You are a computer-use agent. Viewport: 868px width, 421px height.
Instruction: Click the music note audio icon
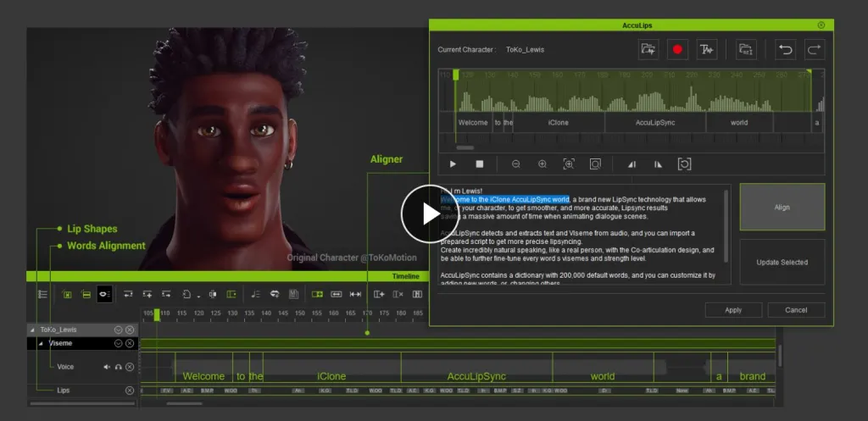[x=255, y=294]
